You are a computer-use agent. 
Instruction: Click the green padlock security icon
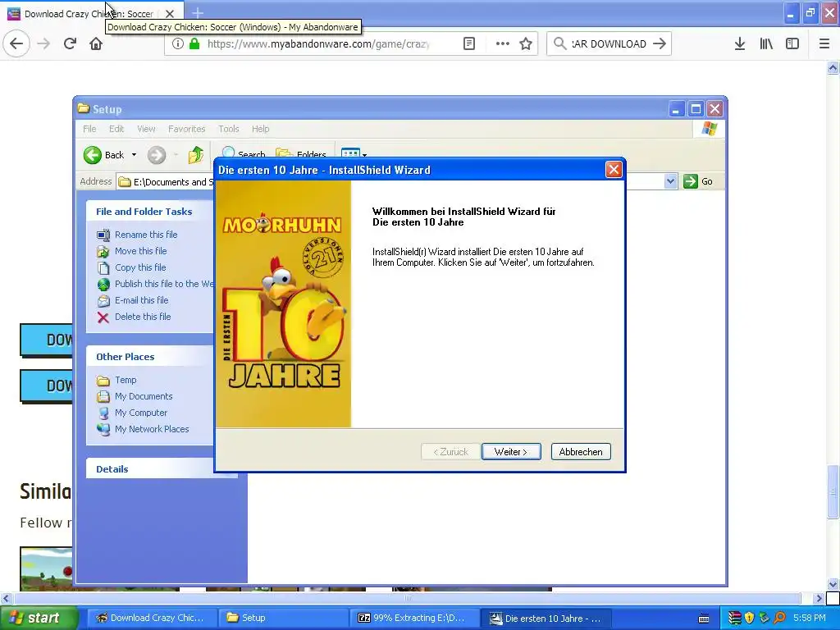pos(194,43)
